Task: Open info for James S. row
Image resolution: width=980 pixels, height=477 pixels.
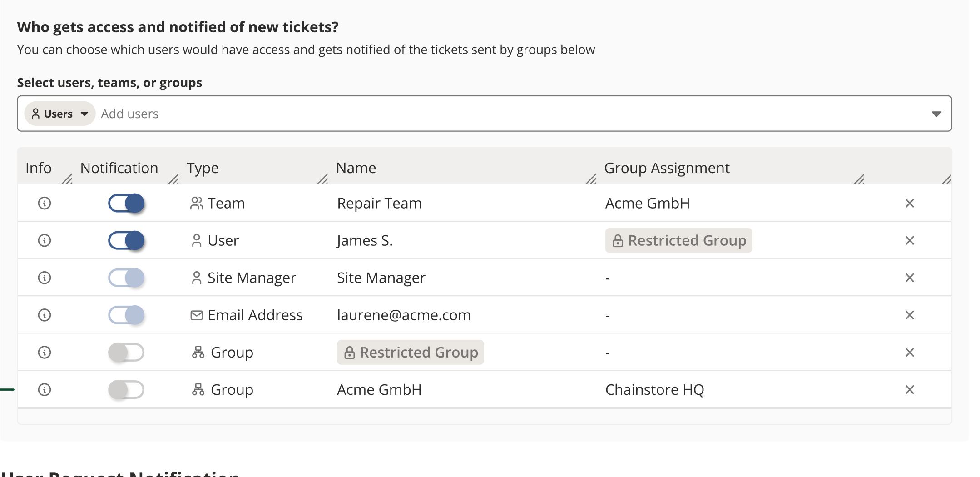Action: tap(45, 240)
